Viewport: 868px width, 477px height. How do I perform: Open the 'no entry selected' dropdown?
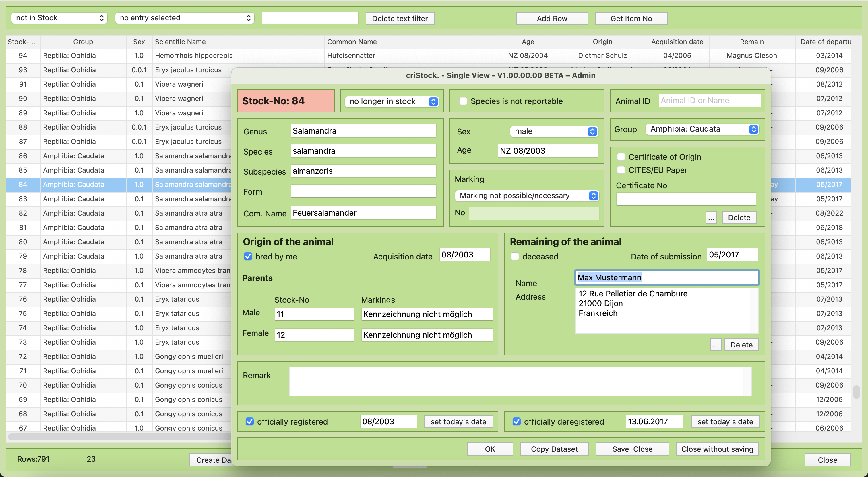coord(185,18)
